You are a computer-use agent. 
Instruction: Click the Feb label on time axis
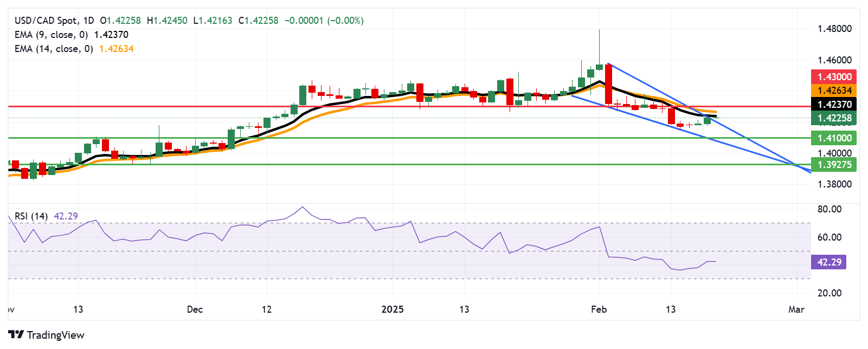point(599,309)
